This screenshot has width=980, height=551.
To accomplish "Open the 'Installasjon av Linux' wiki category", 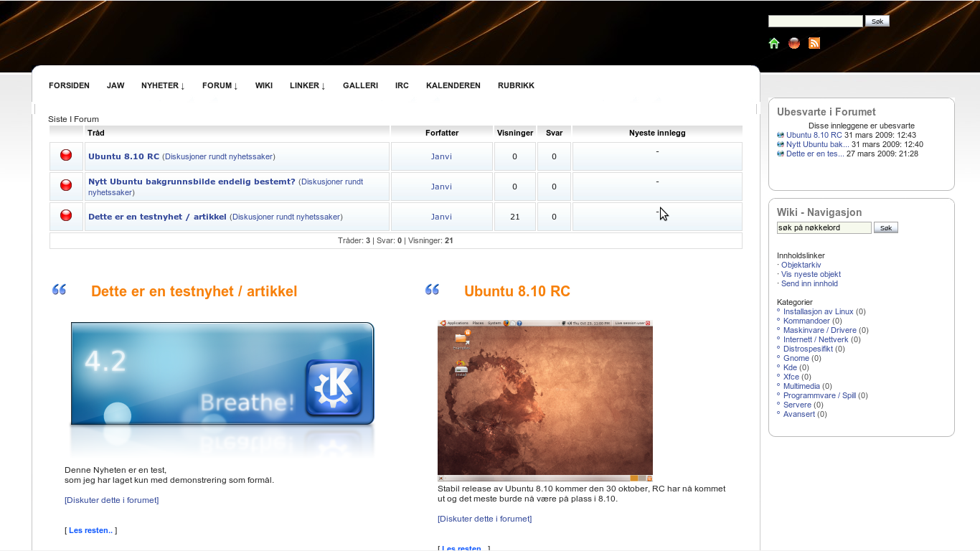I will (819, 311).
